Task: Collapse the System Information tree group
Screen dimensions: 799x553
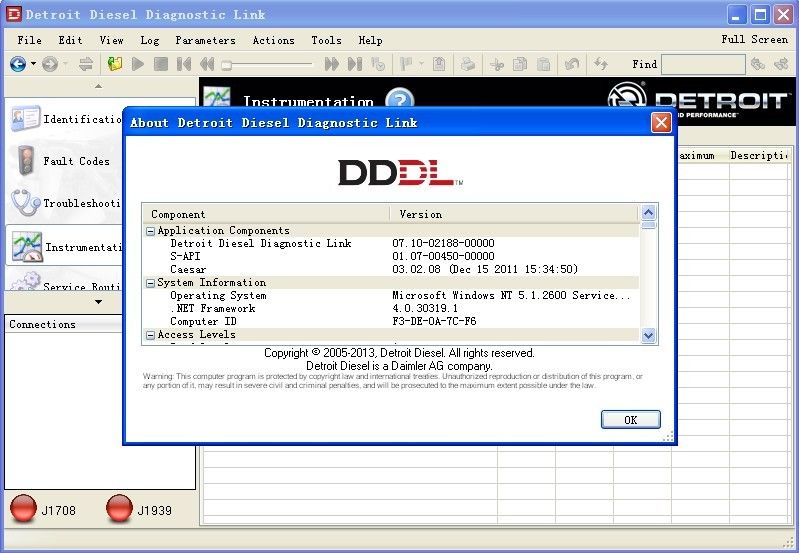Action: 150,283
